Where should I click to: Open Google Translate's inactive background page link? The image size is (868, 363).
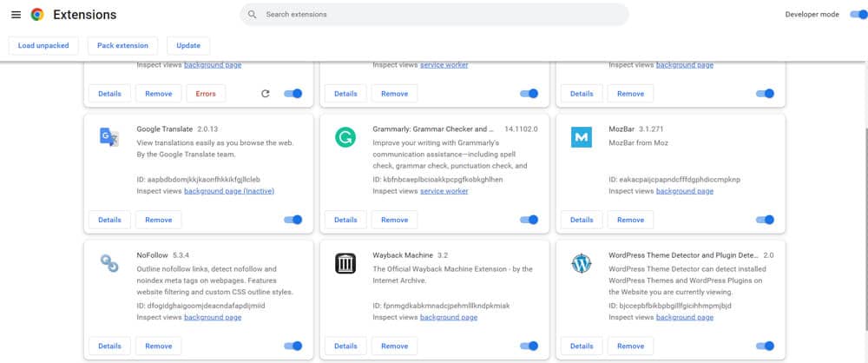pyautogui.click(x=229, y=191)
